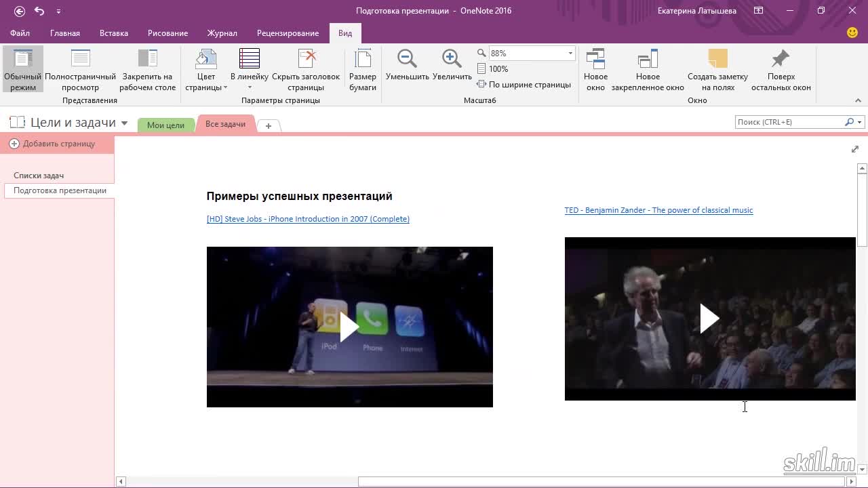Open the zoom percentage dropdown
This screenshot has width=868, height=488.
570,53
